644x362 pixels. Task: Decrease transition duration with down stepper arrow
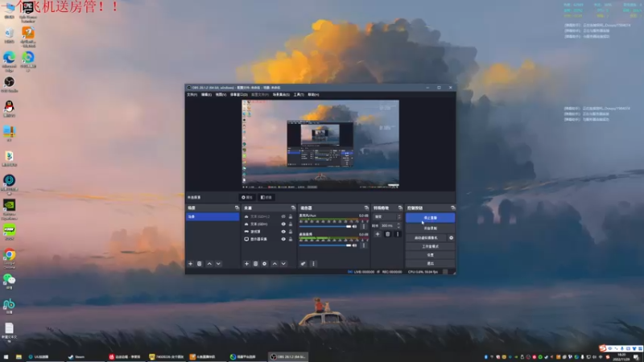point(398,227)
